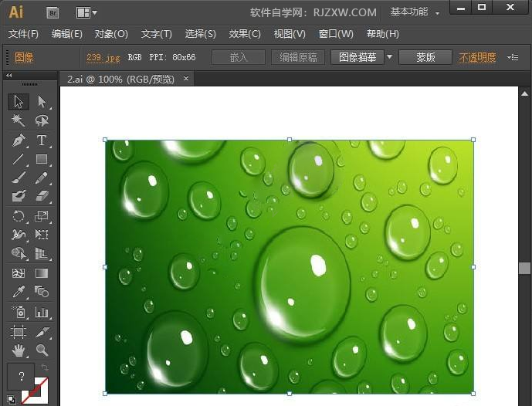The width and height of the screenshot is (532, 406).
Task: Choose the Type tool
Action: click(42, 140)
